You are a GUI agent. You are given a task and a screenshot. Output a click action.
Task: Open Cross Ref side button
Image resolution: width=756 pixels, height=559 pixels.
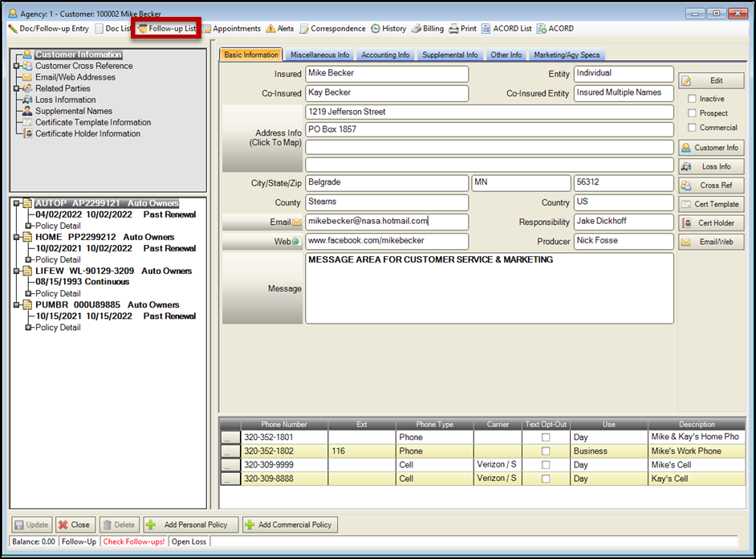pyautogui.click(x=711, y=186)
